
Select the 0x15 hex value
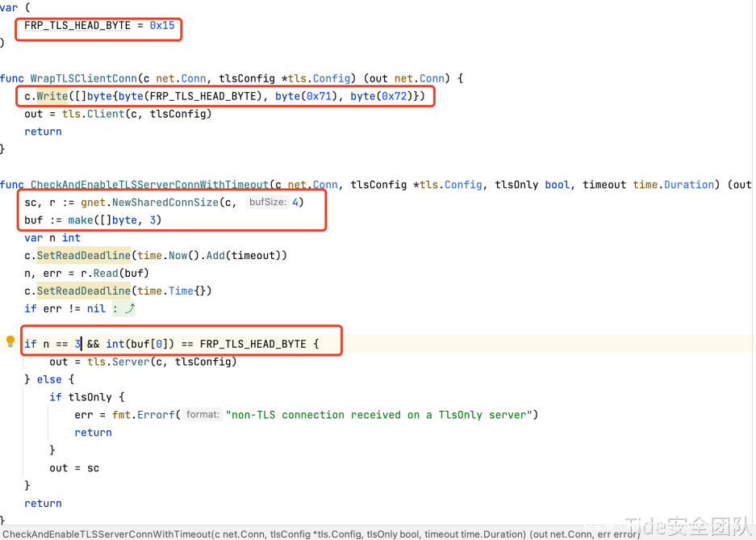click(x=161, y=25)
